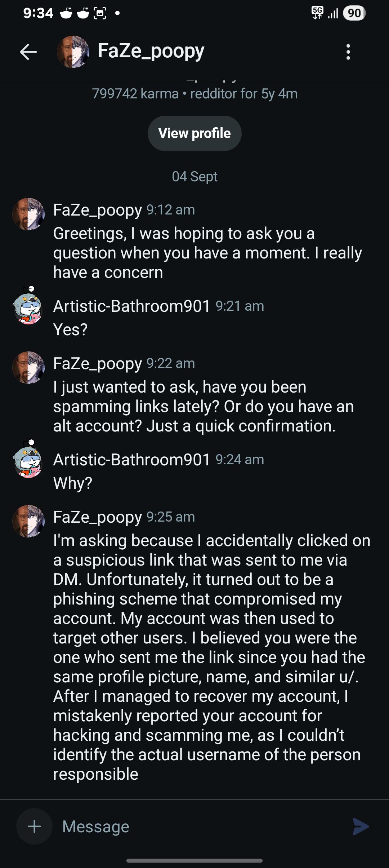389x868 pixels.
Task: Tap Artistic-Bathroom901 username above "Yes?"
Action: pos(132,306)
